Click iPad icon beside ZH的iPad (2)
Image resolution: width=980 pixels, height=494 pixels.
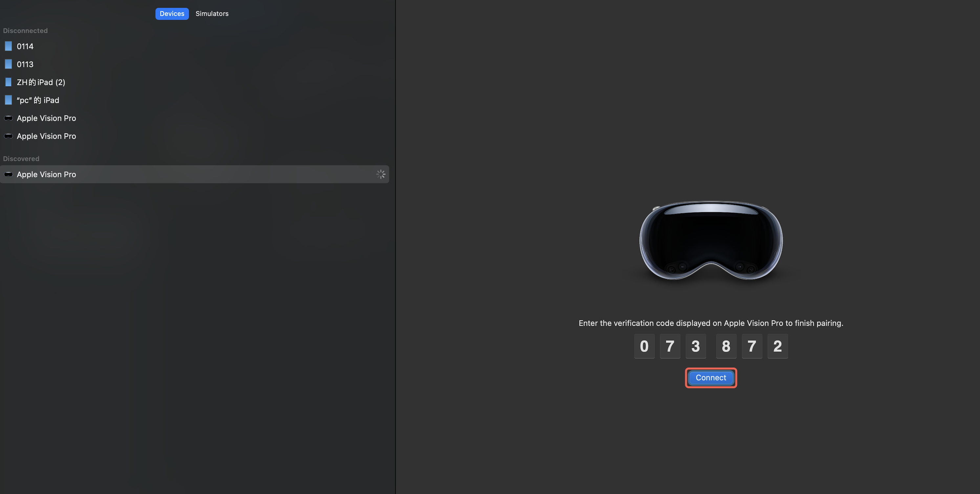(9, 82)
